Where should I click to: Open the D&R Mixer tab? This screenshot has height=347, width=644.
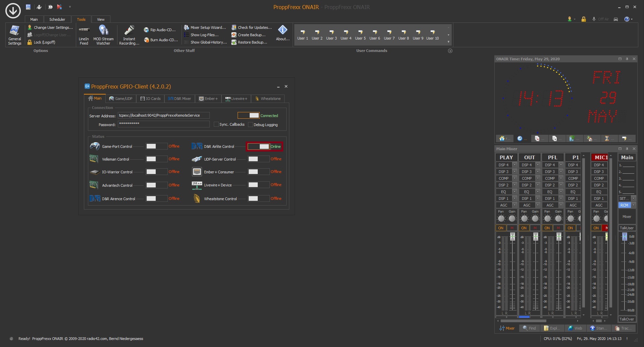[180, 99]
